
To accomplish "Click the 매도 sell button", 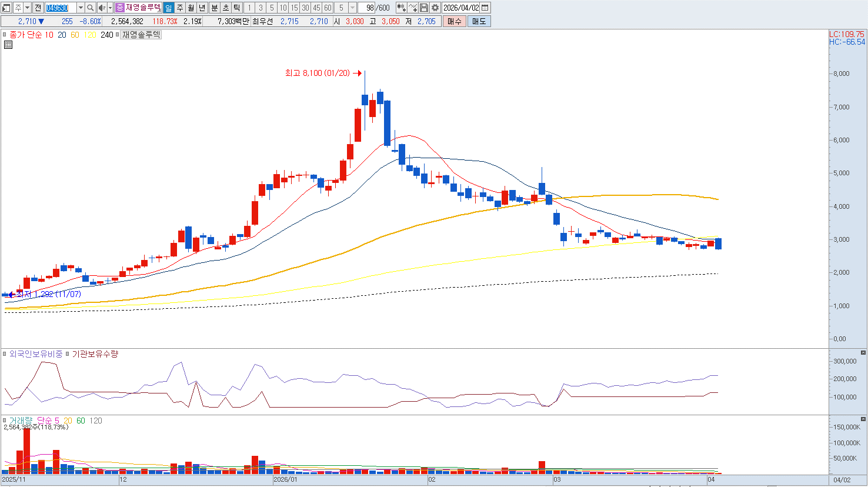I will tap(479, 21).
